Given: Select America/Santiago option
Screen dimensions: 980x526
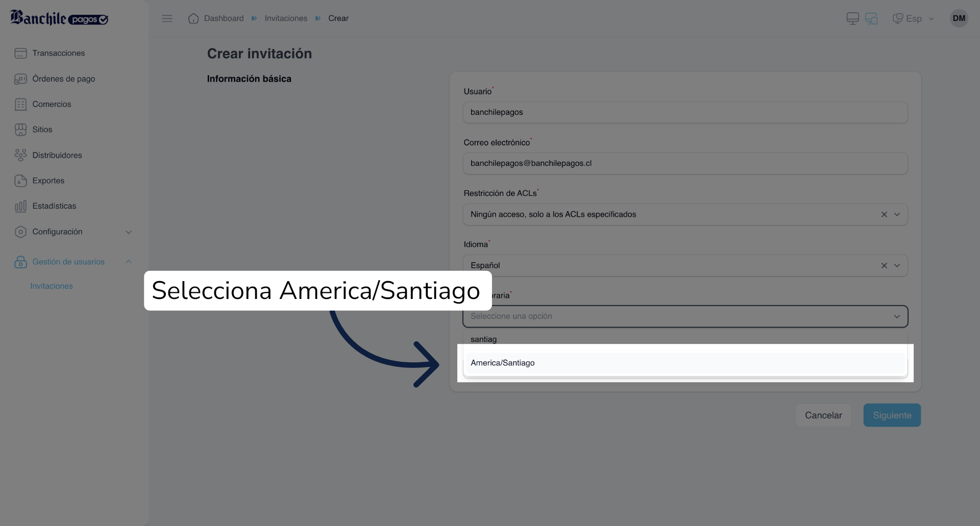Looking at the screenshot, I should pos(685,363).
